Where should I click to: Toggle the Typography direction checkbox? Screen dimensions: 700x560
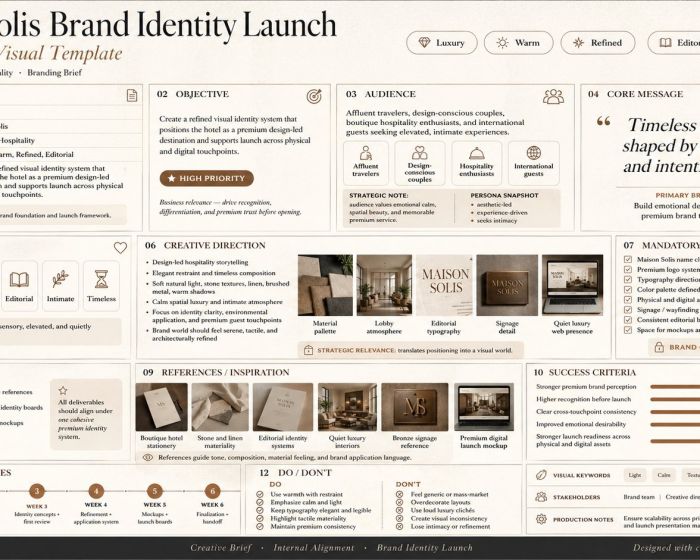628,279
